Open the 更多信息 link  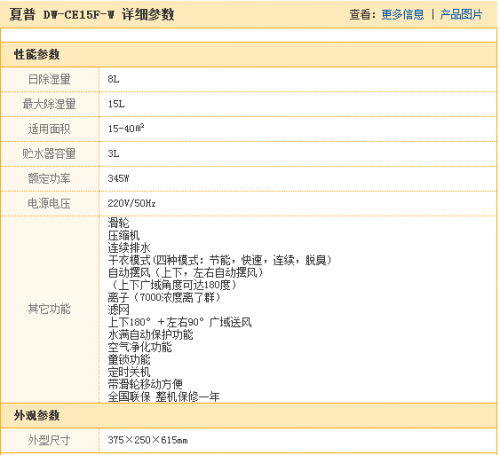coord(403,15)
